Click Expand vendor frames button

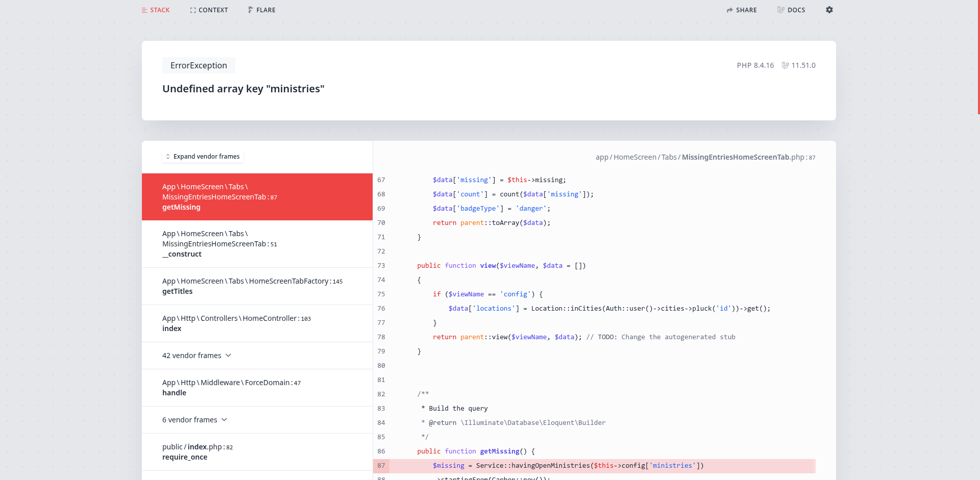[x=203, y=157]
